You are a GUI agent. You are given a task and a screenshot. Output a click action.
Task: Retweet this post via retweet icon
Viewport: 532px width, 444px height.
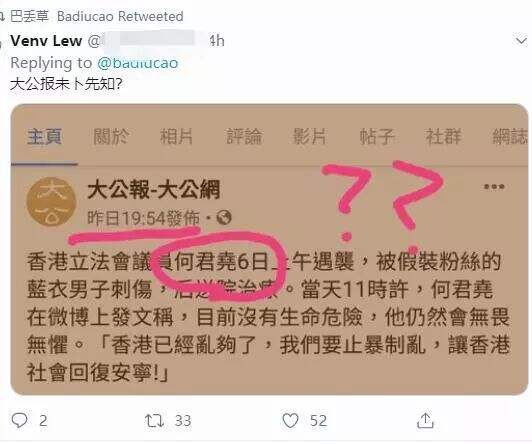(x=154, y=421)
